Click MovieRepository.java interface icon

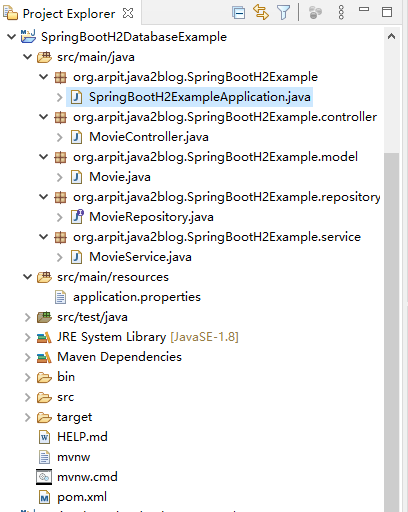point(77,217)
